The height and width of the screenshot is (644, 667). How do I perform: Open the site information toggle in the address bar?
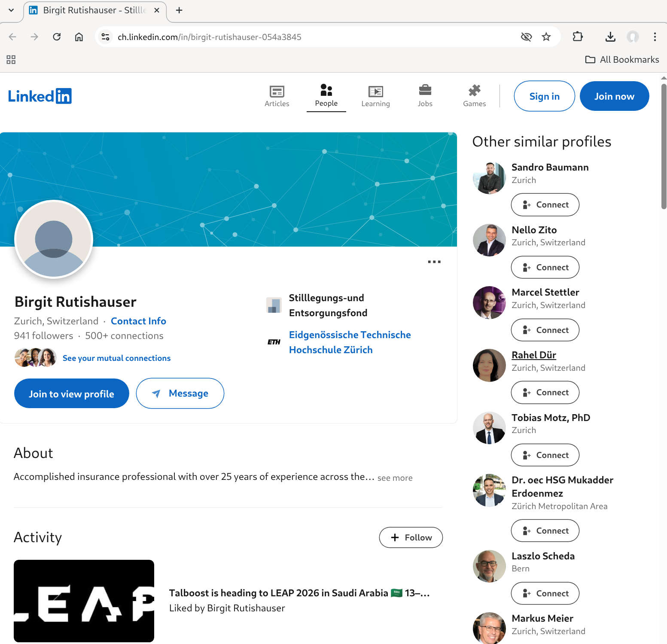(x=105, y=37)
